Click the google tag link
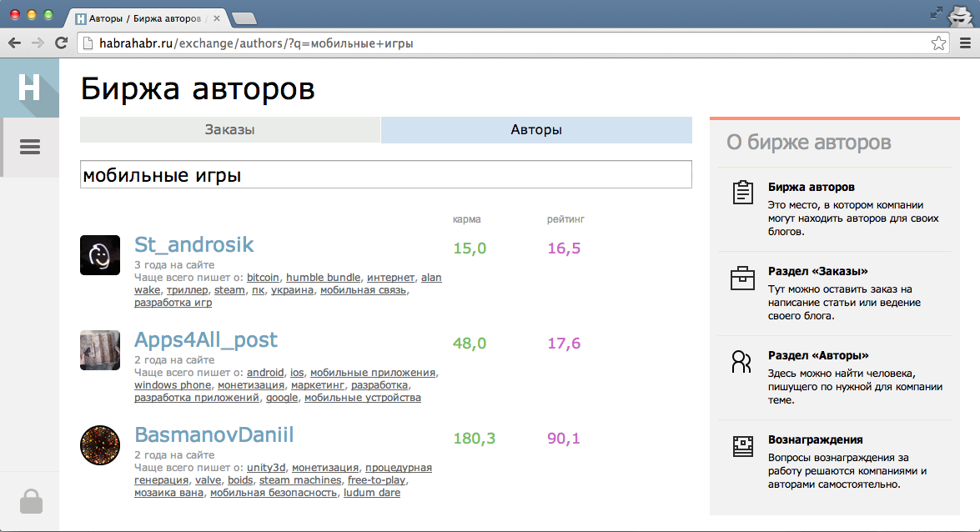Screen dimensions: 980x532 pyautogui.click(x=282, y=398)
